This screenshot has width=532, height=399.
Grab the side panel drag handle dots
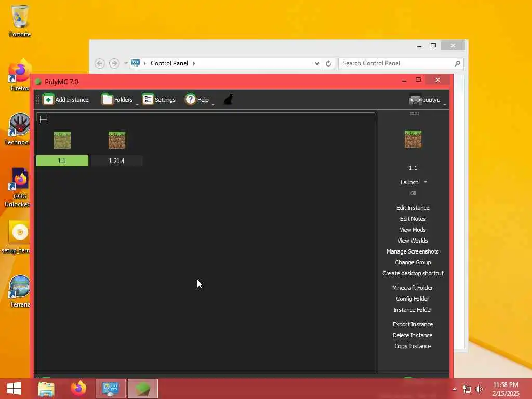coord(414,114)
